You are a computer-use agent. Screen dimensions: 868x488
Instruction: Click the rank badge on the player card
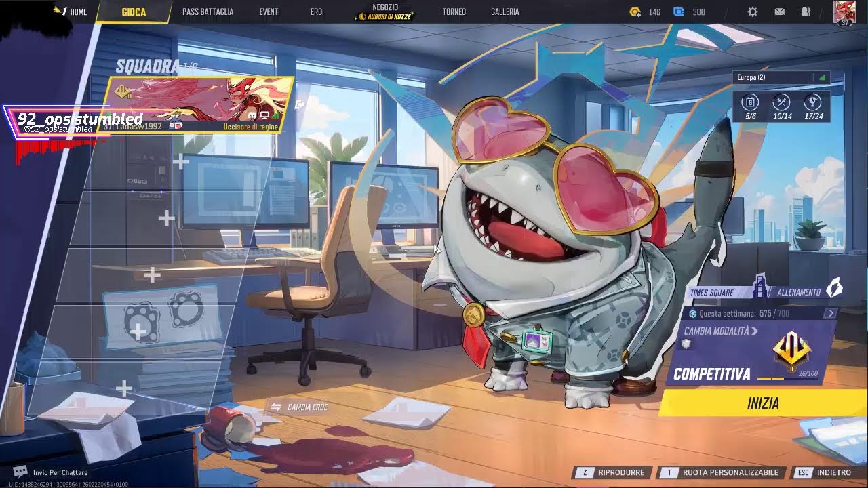click(x=123, y=91)
